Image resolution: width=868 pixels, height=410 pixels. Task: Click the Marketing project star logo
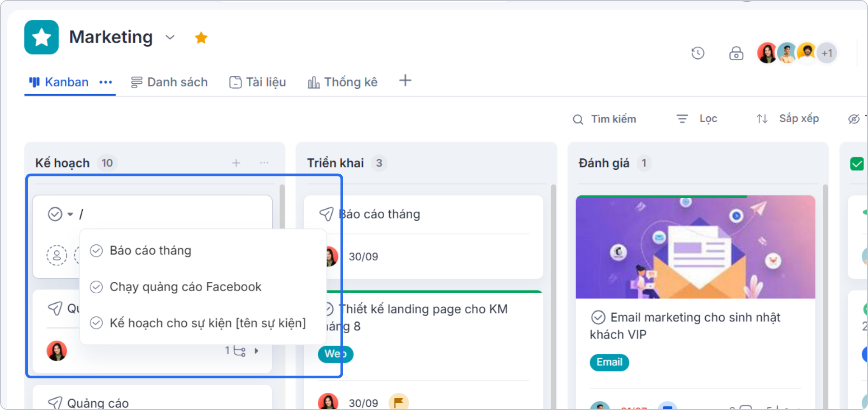(42, 37)
